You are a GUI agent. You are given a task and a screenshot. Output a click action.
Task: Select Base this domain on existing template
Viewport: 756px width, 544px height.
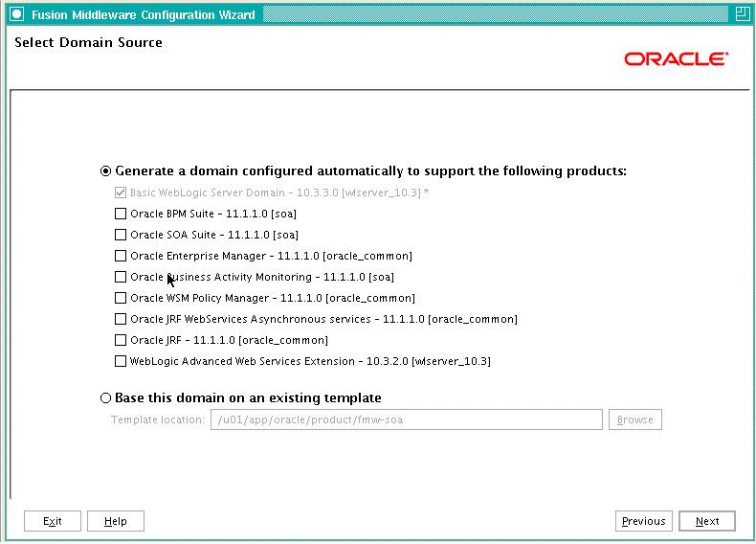coord(105,397)
